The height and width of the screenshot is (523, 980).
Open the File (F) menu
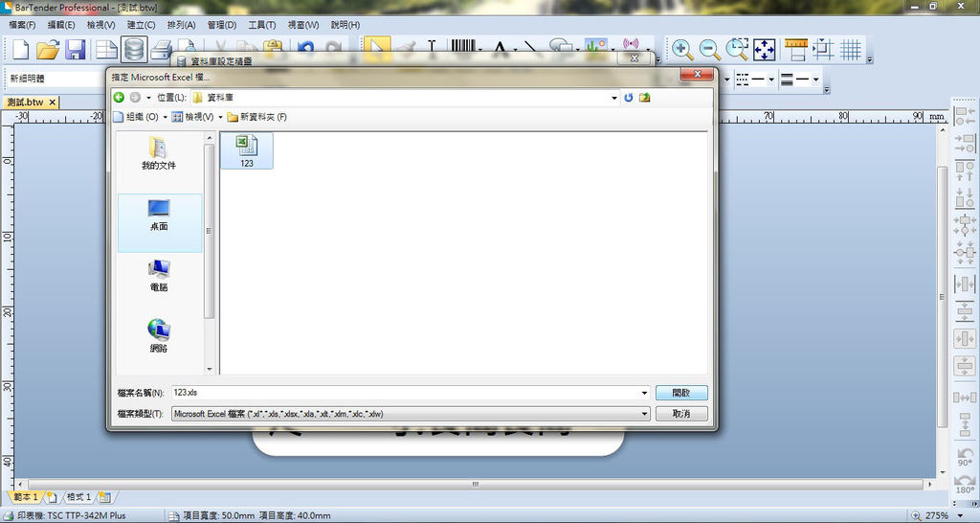(22, 25)
